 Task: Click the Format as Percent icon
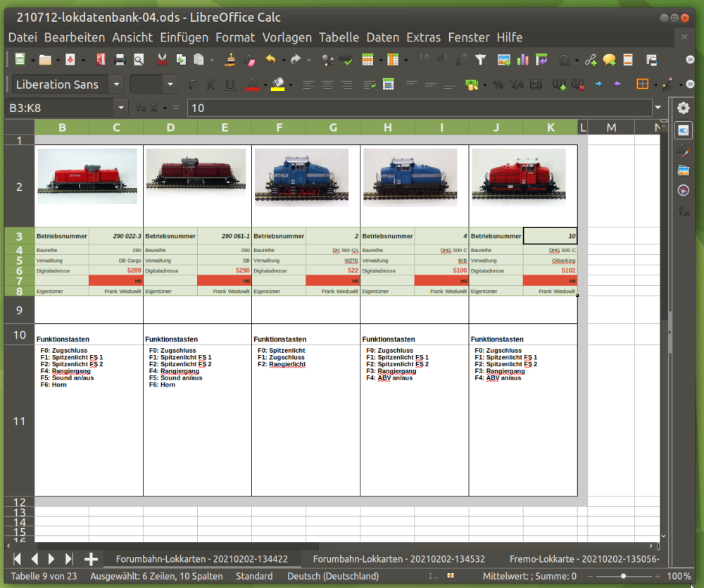[x=498, y=85]
